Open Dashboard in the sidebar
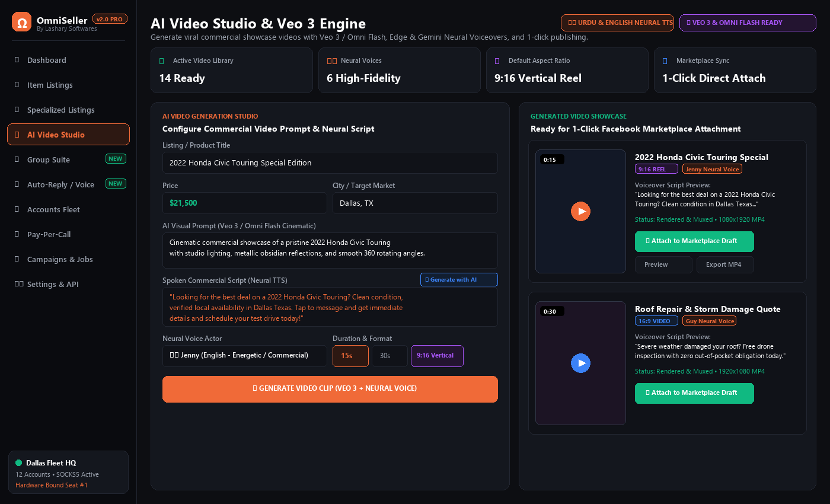The width and height of the screenshot is (830, 504). point(68,60)
